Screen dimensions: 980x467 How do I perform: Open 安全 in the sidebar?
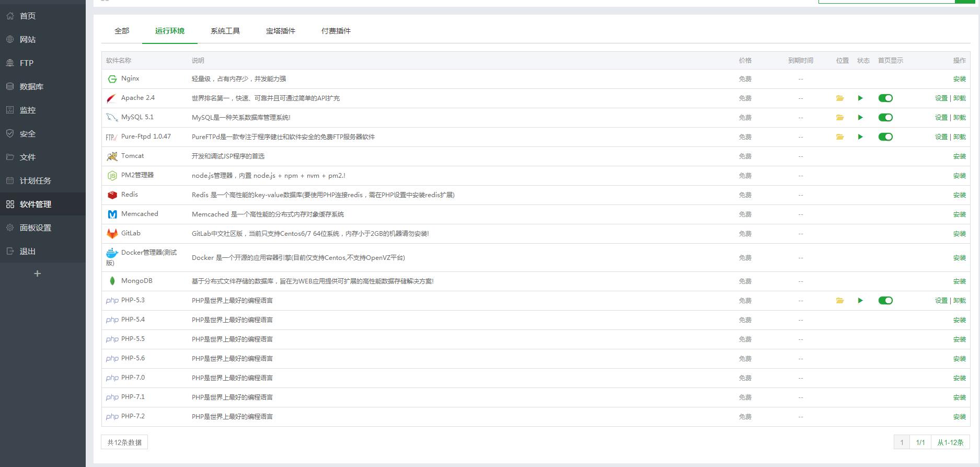pos(43,133)
